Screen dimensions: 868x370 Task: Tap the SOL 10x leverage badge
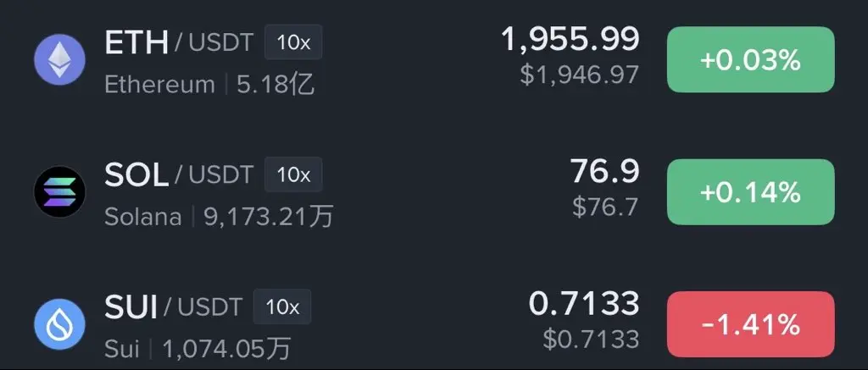click(x=293, y=174)
